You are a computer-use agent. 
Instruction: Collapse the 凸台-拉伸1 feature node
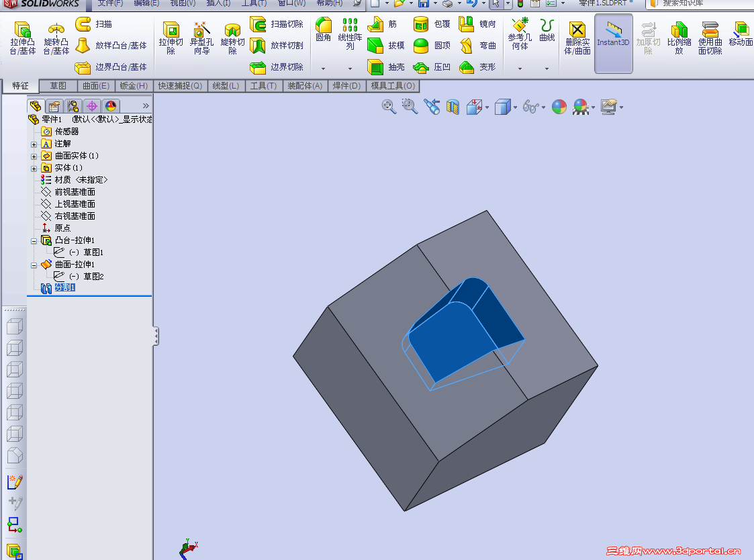(34, 240)
